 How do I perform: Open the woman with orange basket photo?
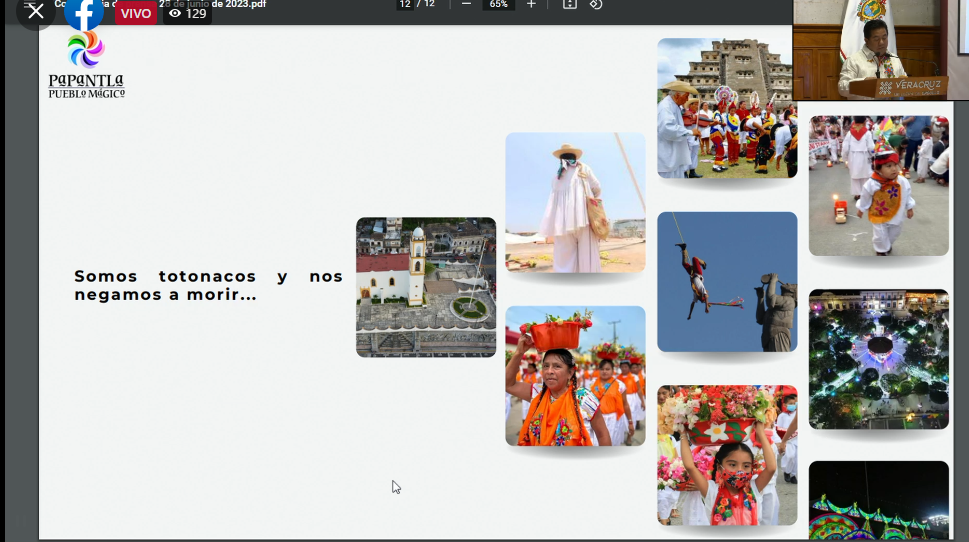[575, 376]
